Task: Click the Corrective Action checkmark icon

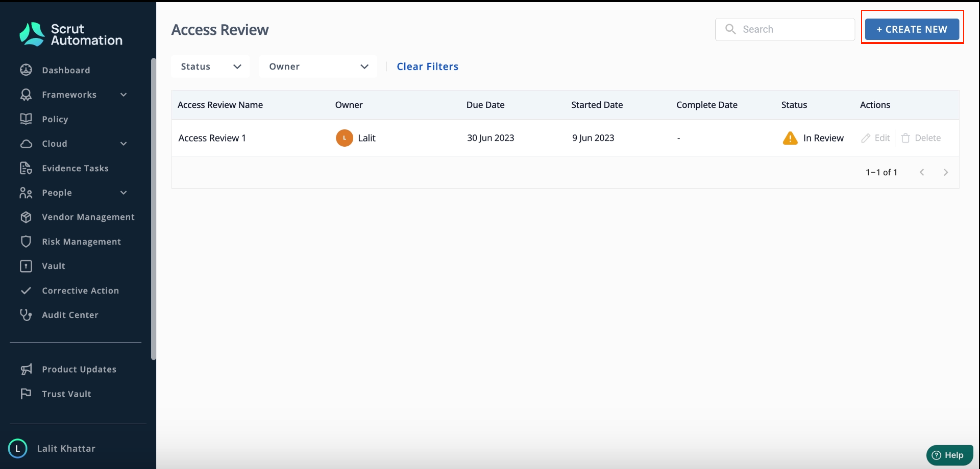Action: coord(26,291)
